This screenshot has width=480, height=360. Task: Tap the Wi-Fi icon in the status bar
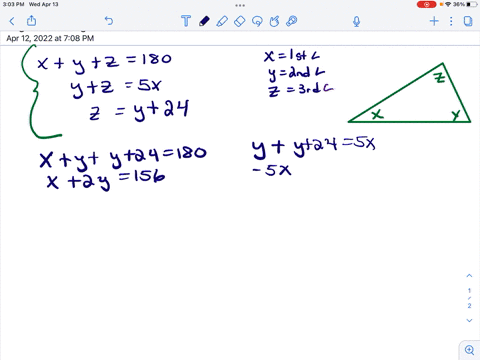pos(448,4)
